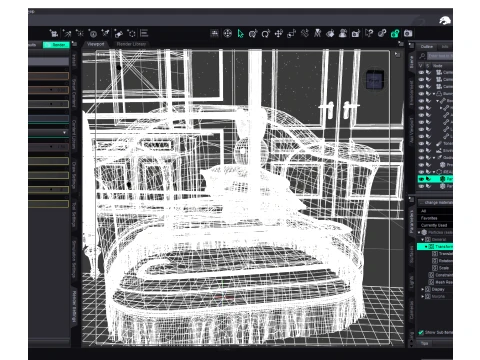The height and width of the screenshot is (360, 480).
Task: Toggle visibility eye of the REAL node row
Action: 421,172
